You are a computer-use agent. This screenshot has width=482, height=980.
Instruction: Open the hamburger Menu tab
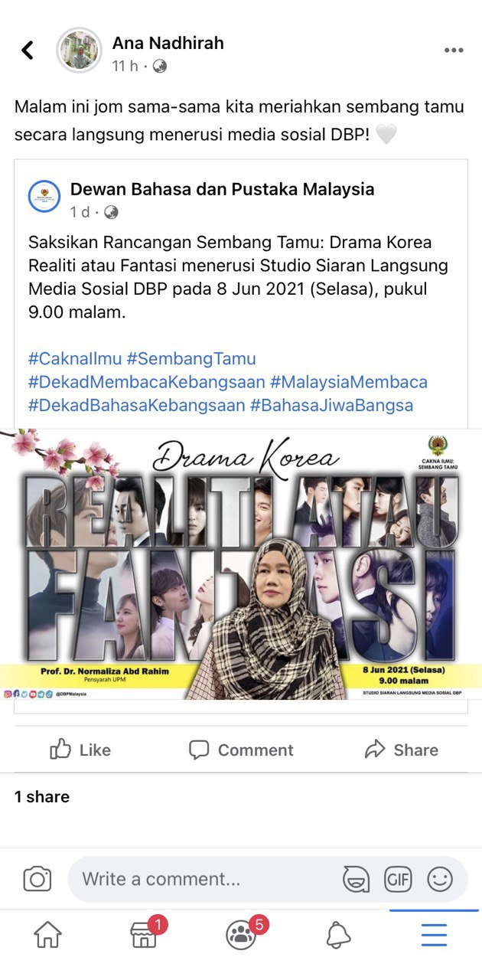435,935
